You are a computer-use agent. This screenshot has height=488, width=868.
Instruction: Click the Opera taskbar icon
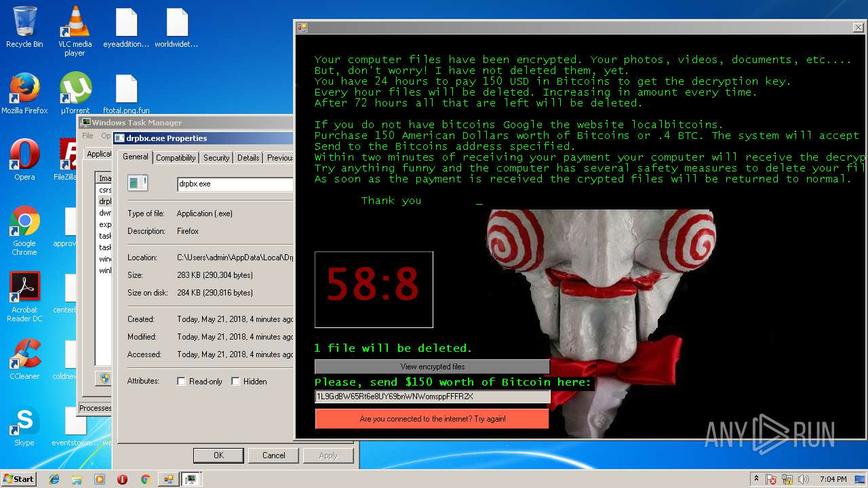[x=122, y=479]
